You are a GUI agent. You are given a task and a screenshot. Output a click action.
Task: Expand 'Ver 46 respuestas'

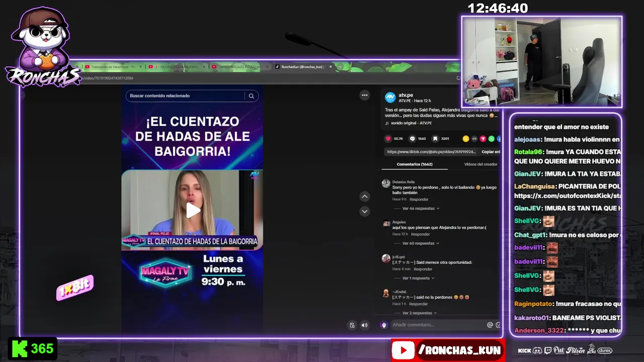tap(421, 208)
